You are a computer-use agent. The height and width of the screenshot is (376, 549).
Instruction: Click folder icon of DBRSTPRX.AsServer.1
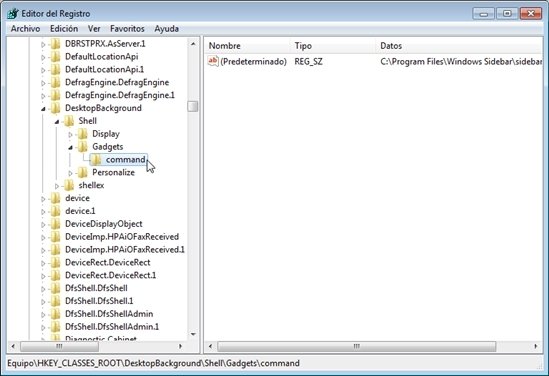coord(55,44)
